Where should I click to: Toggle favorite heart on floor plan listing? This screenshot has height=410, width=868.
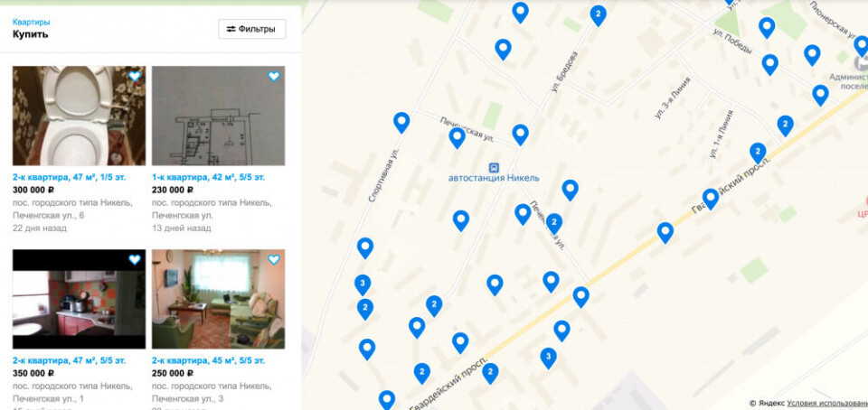(x=274, y=76)
